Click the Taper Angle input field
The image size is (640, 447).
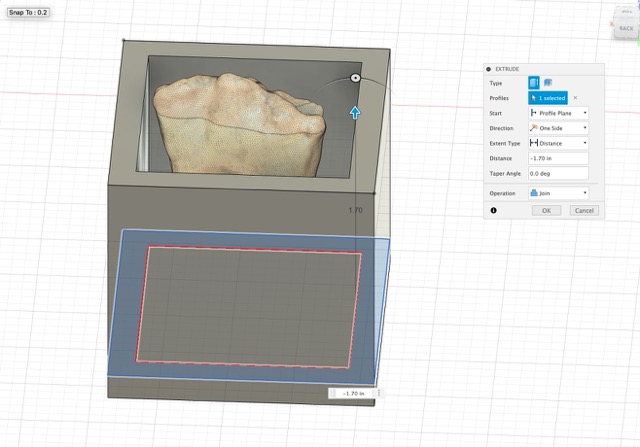click(558, 173)
